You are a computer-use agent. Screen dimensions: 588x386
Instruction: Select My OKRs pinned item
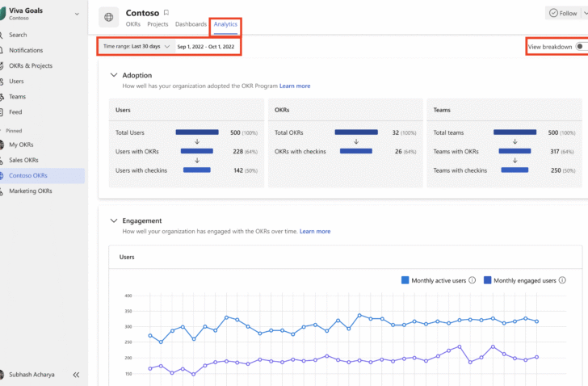[21, 145]
